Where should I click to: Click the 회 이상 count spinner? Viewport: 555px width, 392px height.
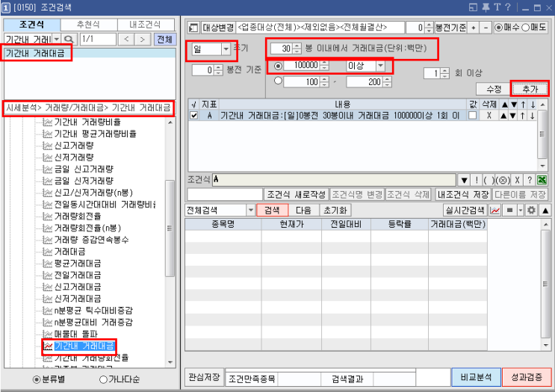coord(445,73)
